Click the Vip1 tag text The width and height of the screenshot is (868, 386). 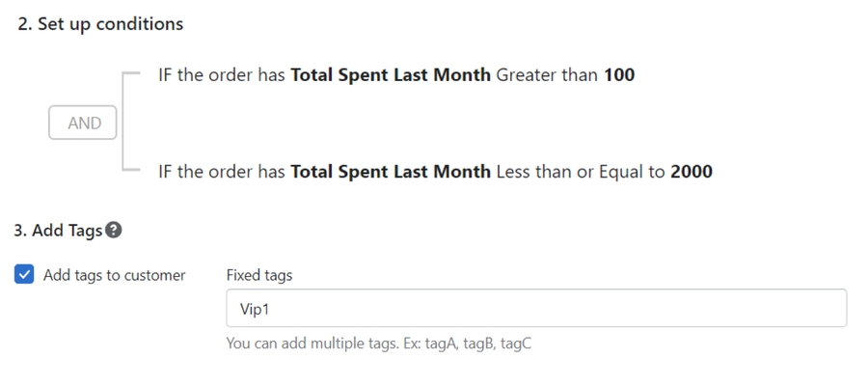click(x=253, y=309)
